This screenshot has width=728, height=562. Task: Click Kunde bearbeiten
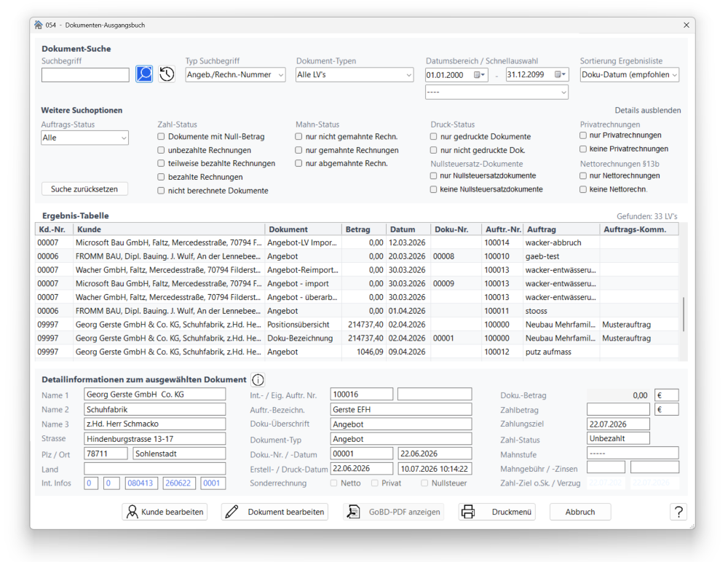tap(165, 512)
